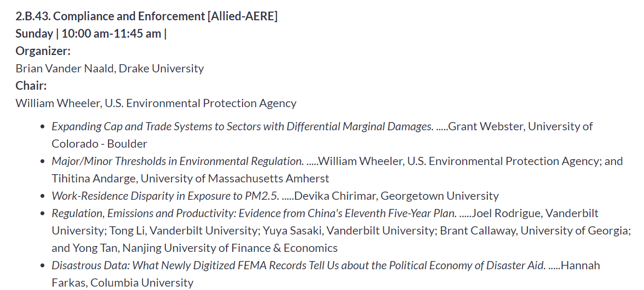Click author Tihitina Andarge, University of Massachusetts Amherst
This screenshot has width=644, height=290.
190,178
